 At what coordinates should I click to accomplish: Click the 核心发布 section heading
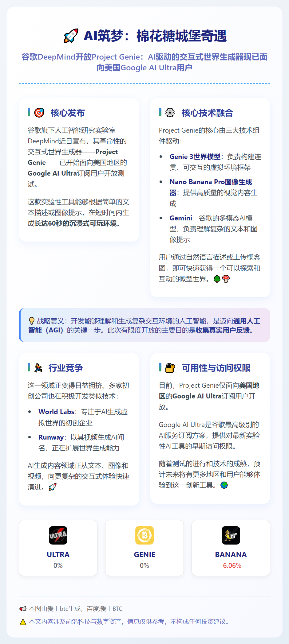click(x=68, y=113)
